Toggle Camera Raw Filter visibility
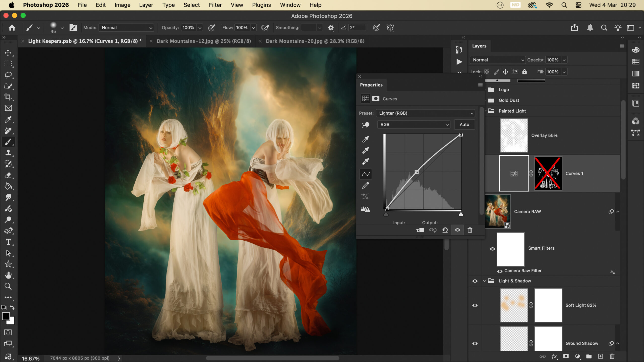 (500, 271)
